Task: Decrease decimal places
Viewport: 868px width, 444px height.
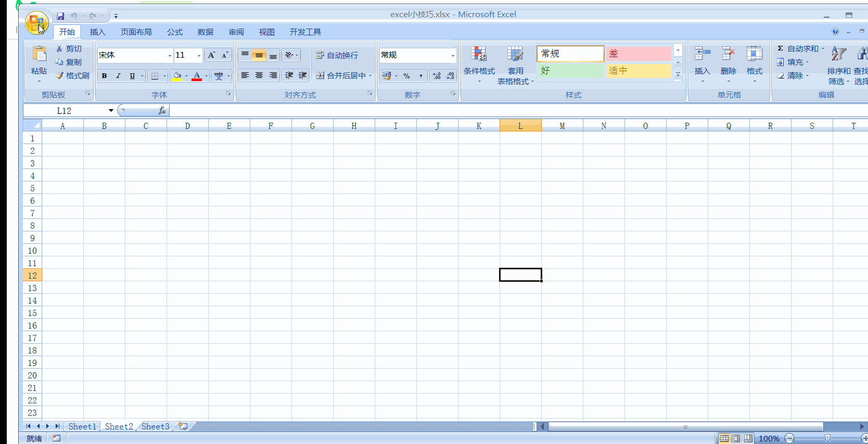Action: pyautogui.click(x=450, y=76)
